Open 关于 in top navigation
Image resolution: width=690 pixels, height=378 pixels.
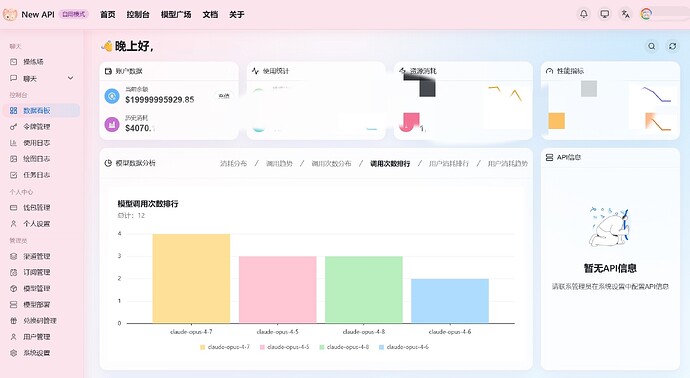point(236,15)
